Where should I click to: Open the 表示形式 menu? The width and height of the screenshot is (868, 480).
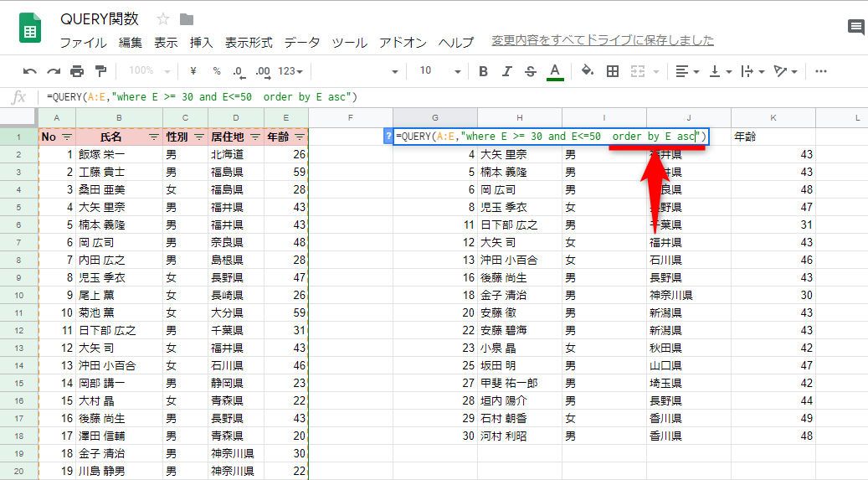point(249,43)
